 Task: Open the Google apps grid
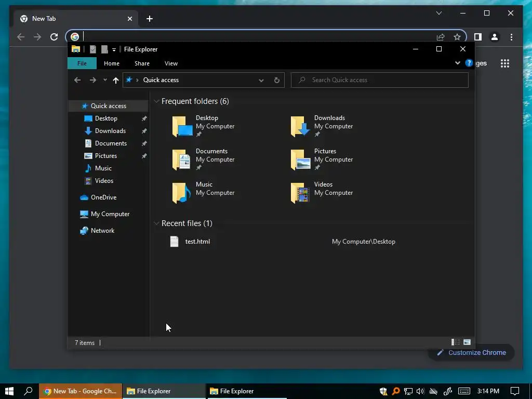click(x=505, y=63)
